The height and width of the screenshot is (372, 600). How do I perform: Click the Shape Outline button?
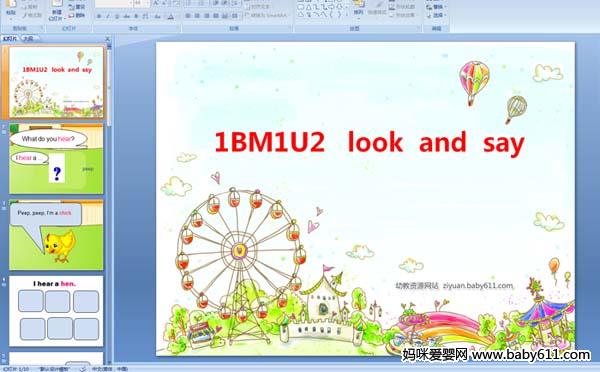tap(402, 7)
